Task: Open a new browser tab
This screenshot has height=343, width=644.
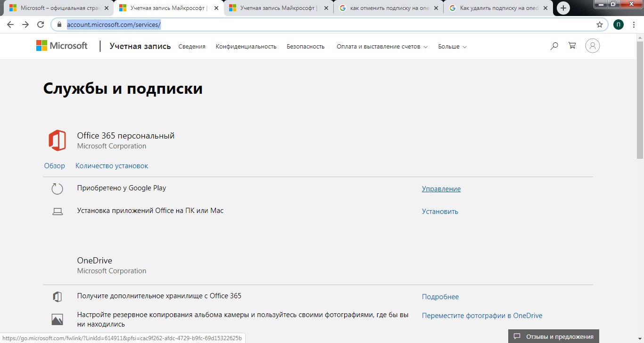Action: click(x=563, y=8)
